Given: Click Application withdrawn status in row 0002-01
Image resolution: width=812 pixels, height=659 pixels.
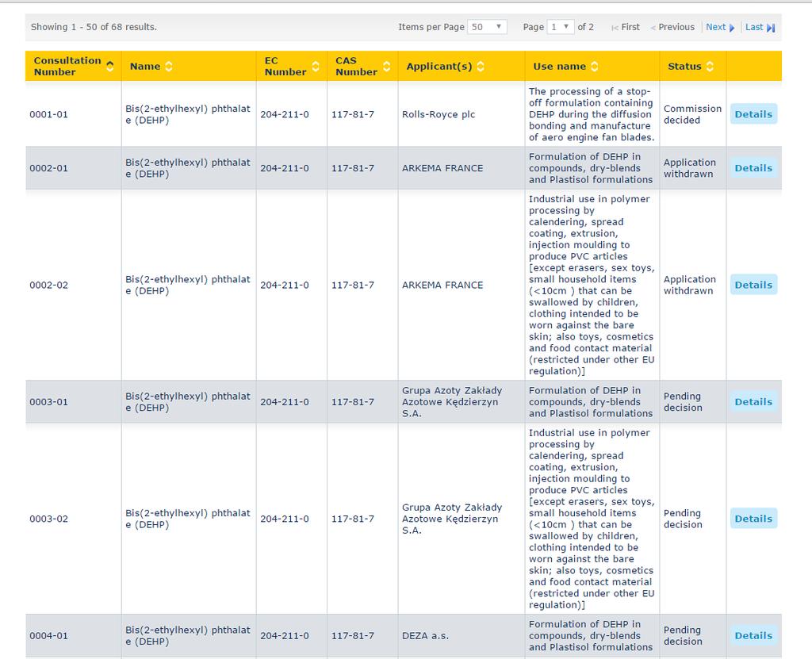Looking at the screenshot, I should [x=690, y=168].
